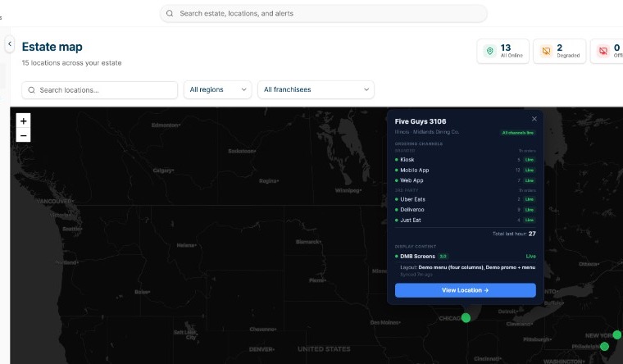Screen dimensions: 623x364
Task: Close the Five Guys 3106 popup
Action: tap(534, 119)
